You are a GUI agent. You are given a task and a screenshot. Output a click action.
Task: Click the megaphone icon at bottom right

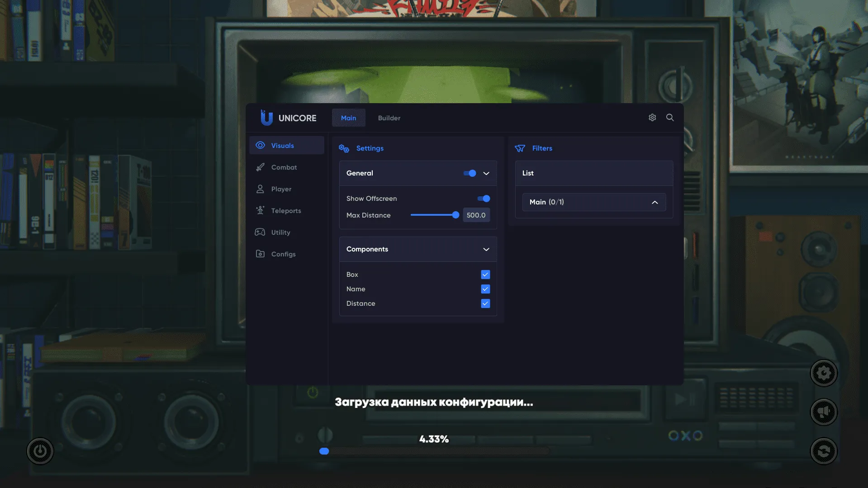(823, 412)
